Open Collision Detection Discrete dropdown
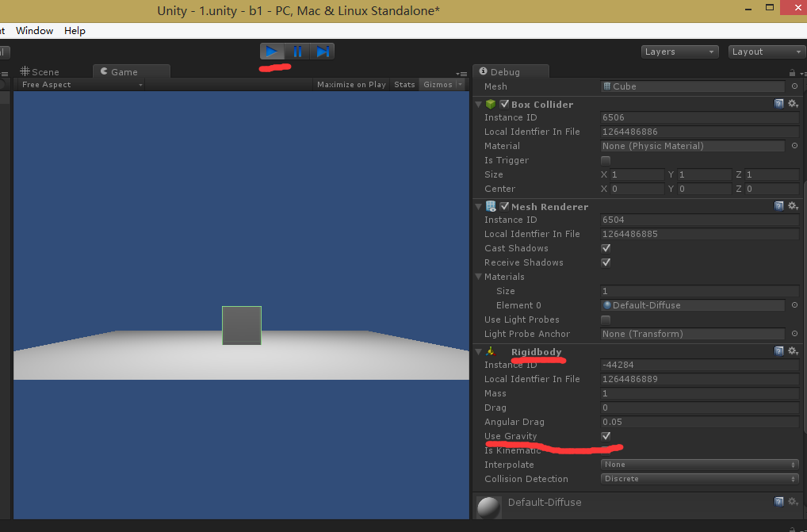Image resolution: width=807 pixels, height=532 pixels. tap(699, 479)
